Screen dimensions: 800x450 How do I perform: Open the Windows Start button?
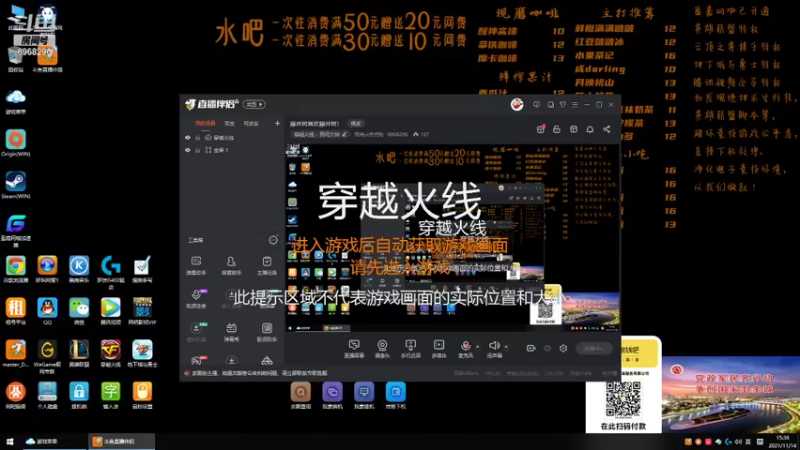9,441
